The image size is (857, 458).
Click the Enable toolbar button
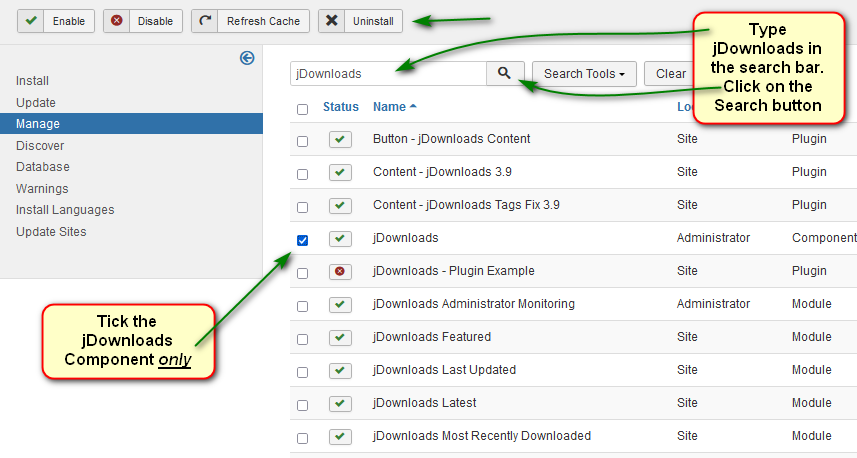[x=56, y=21]
